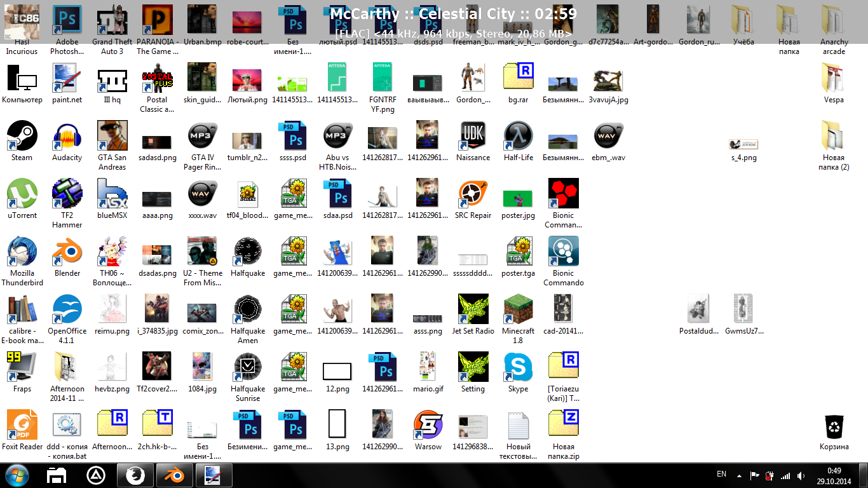Select the Setting shortcut icon
Viewport: 868px width, 488px height.
tap(473, 368)
